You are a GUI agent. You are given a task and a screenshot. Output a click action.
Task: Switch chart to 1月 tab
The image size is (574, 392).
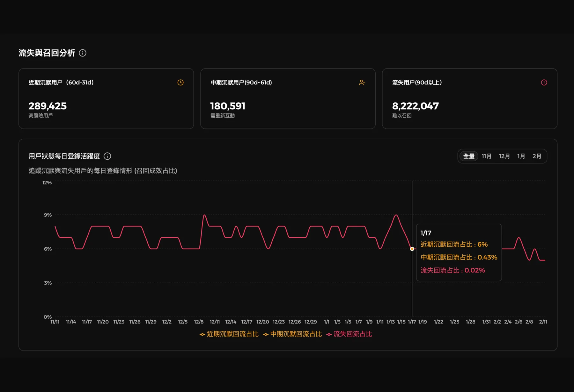click(x=521, y=156)
